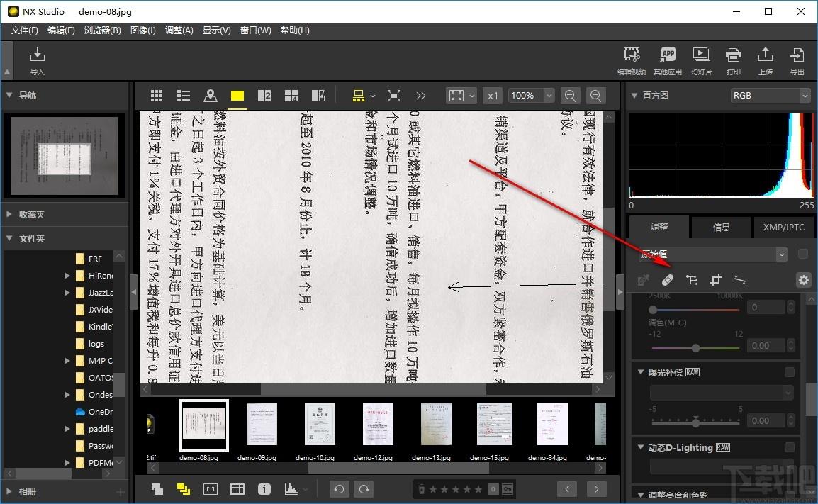This screenshot has height=504, width=818.
Task: Select the retouch brush (bandage) tool
Action: coord(667,280)
